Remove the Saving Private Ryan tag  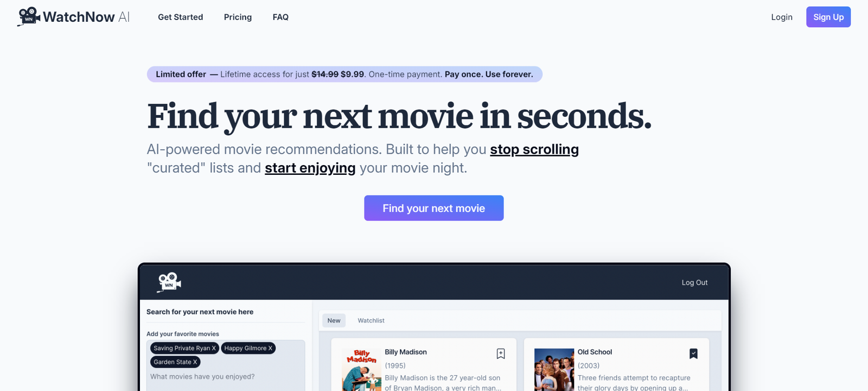pyautogui.click(x=214, y=348)
